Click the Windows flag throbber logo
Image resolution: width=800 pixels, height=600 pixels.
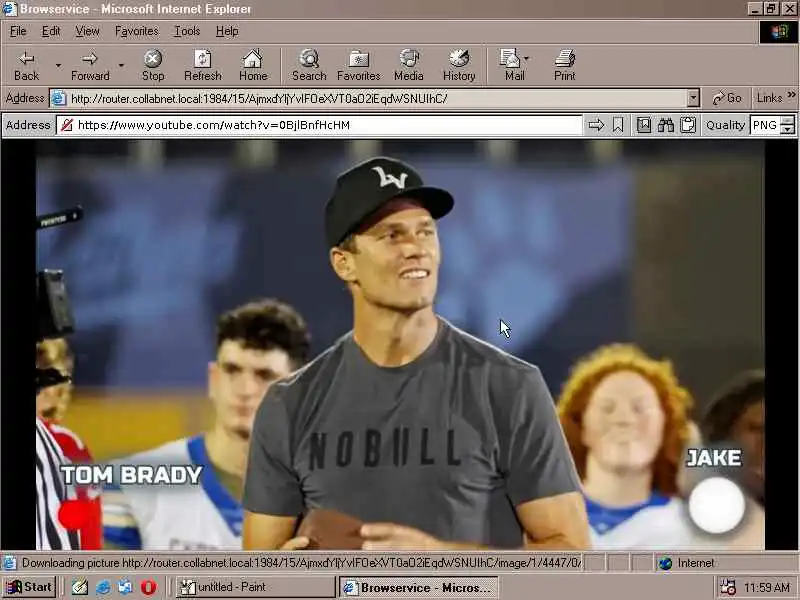click(779, 32)
